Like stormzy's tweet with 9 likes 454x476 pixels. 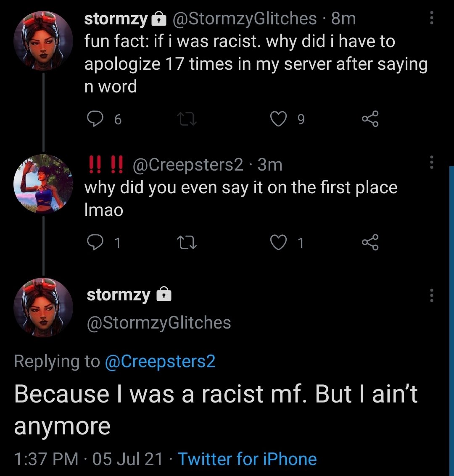tap(278, 120)
